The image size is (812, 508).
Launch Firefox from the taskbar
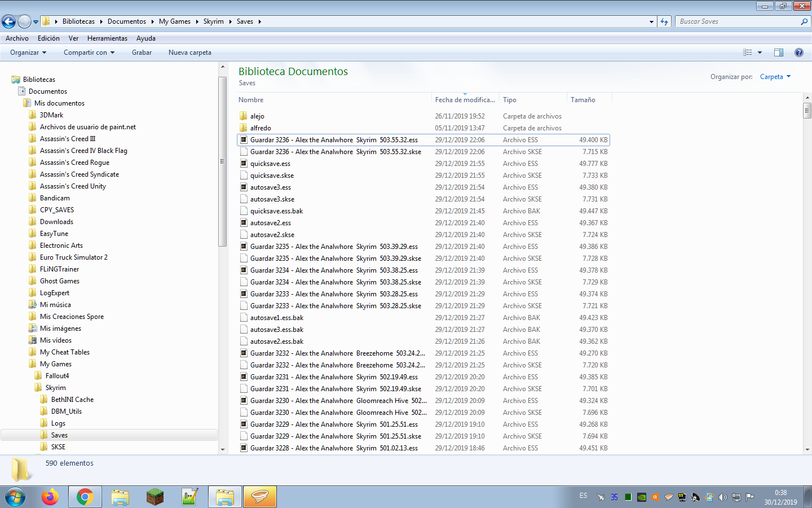pyautogui.click(x=50, y=497)
